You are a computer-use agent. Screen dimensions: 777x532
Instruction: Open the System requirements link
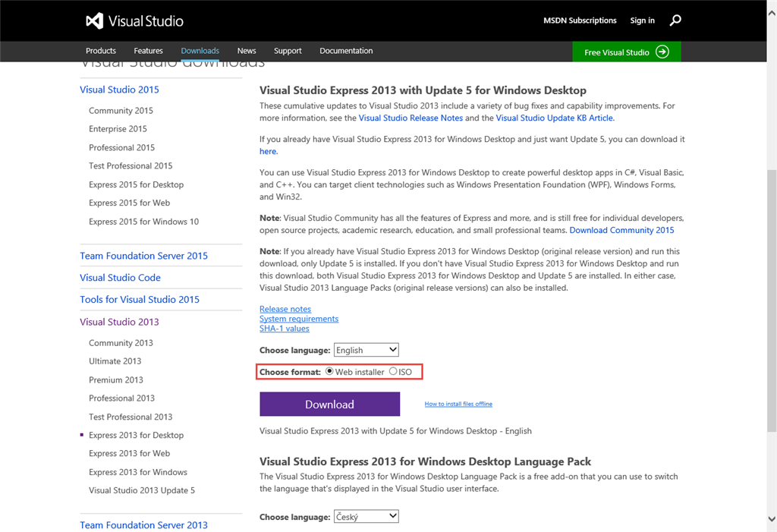tap(299, 319)
